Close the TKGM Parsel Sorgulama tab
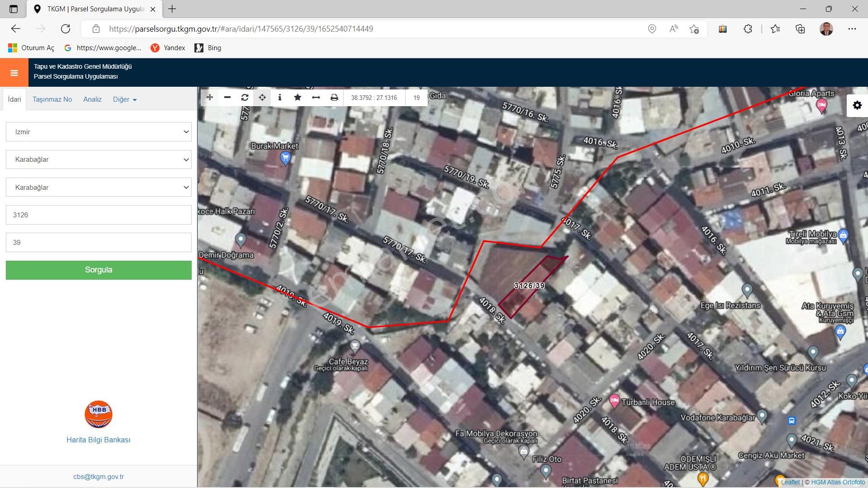The image size is (868, 488). coord(153,9)
